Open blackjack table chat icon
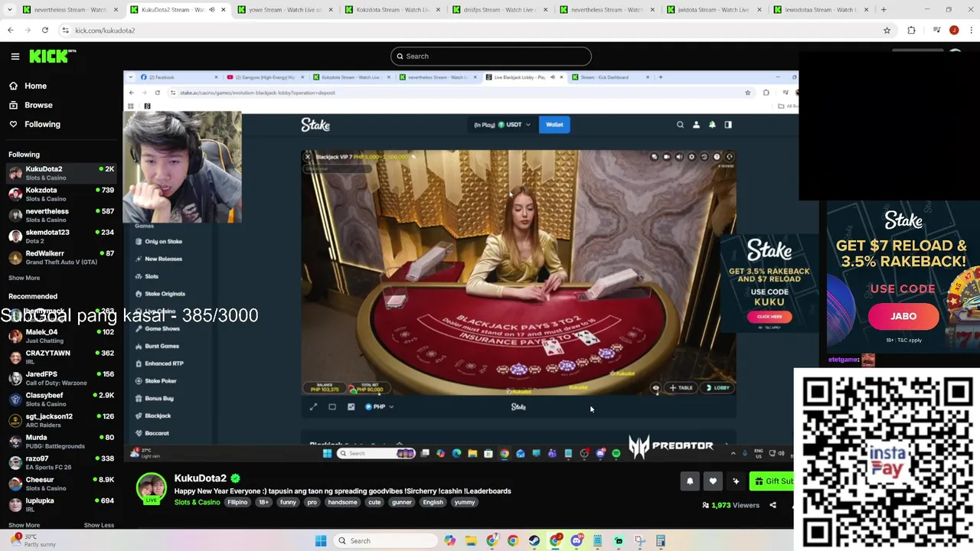The height and width of the screenshot is (551, 980). coord(655,157)
